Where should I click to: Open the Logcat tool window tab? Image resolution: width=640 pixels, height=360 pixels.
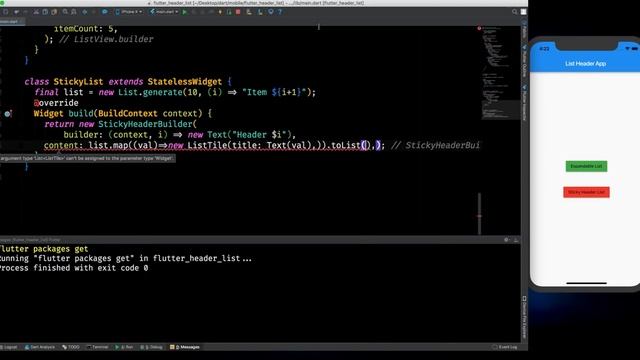9,347
